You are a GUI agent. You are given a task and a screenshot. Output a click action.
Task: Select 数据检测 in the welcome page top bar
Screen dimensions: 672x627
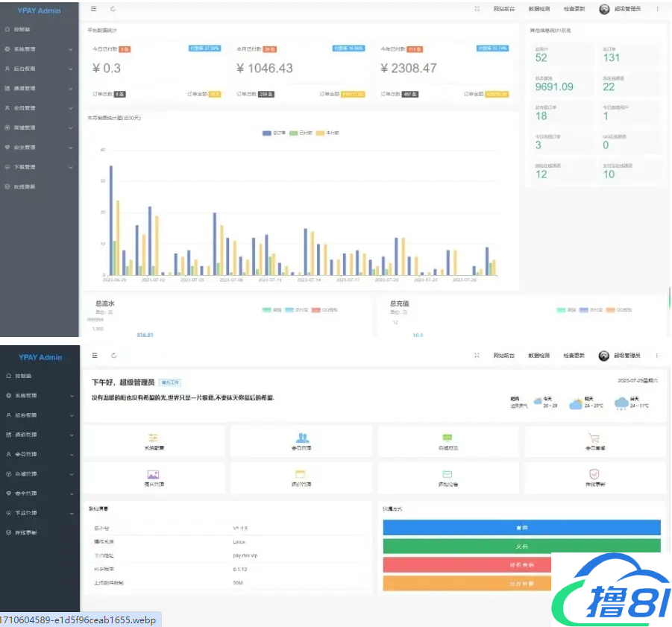539,356
